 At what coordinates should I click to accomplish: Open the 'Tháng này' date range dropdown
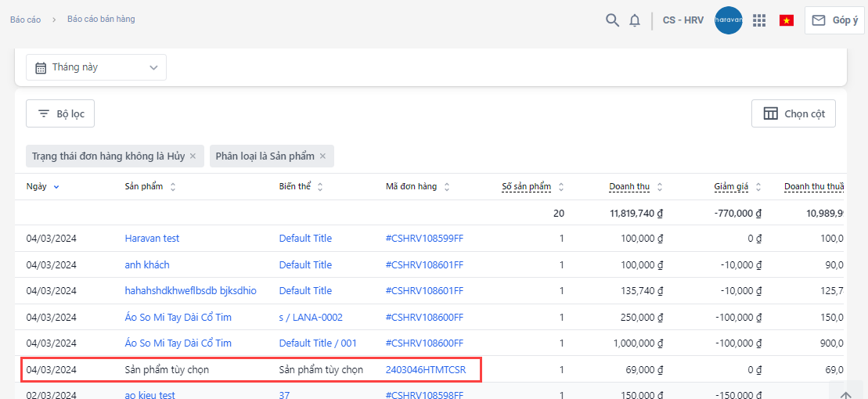[x=96, y=67]
